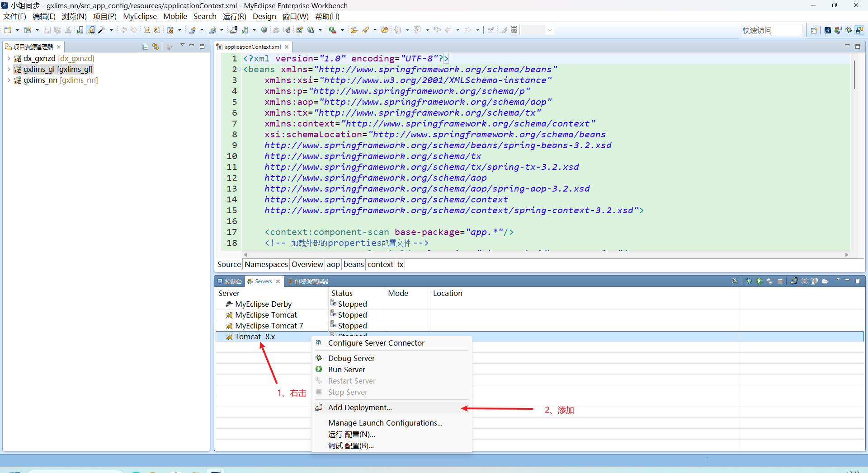Switch to the Namespaces editor tab

(x=266, y=264)
